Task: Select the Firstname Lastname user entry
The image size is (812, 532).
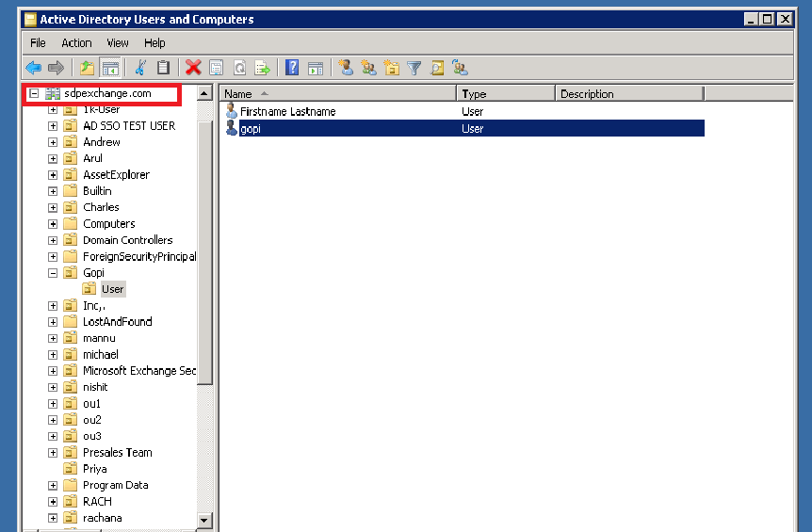Action: 288,112
